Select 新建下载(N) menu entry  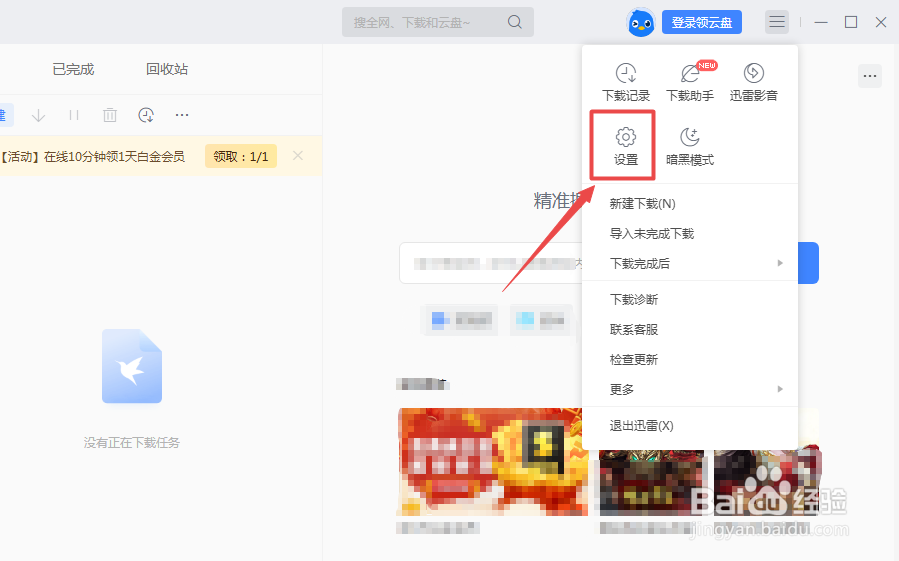click(690, 204)
